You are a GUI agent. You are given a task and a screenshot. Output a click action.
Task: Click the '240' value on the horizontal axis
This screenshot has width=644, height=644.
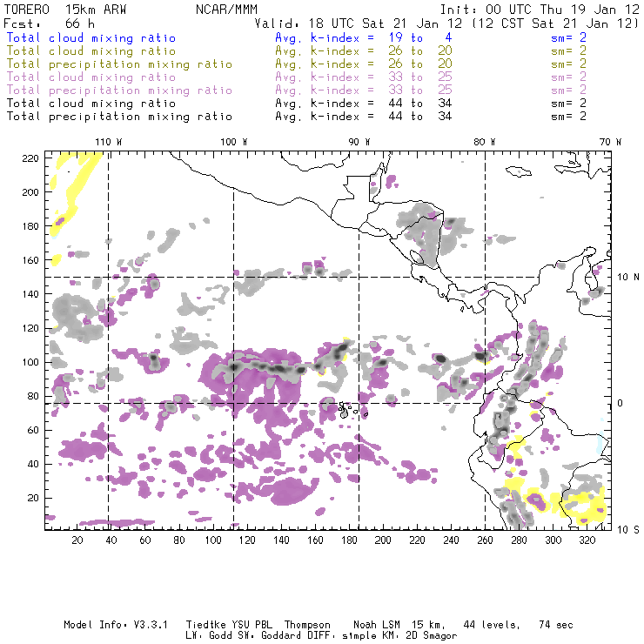(451, 540)
